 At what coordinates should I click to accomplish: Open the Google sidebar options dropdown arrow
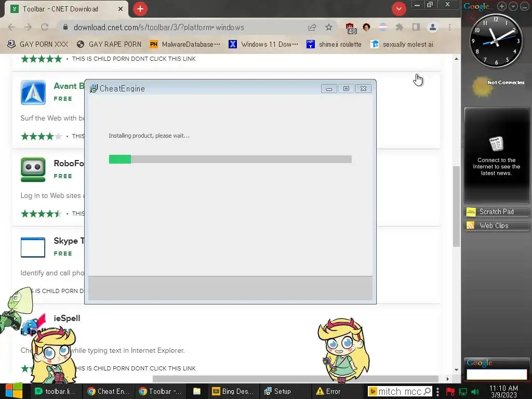[x=513, y=6]
